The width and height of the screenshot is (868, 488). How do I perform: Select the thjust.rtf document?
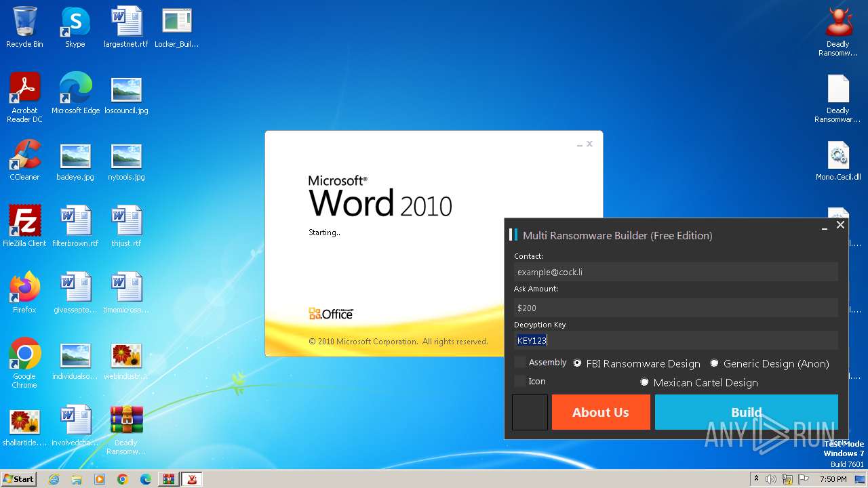pyautogui.click(x=126, y=226)
